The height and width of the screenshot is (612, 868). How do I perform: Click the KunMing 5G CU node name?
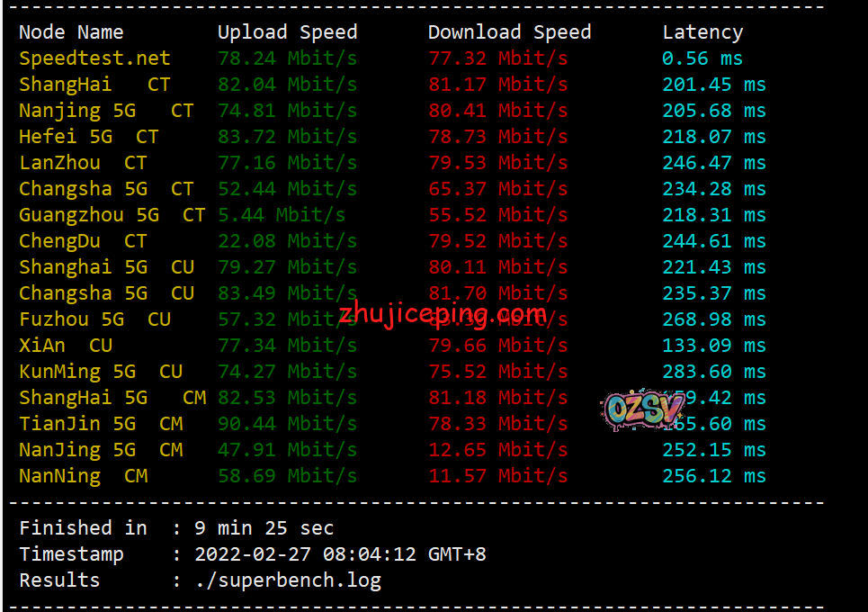pyautogui.click(x=101, y=372)
